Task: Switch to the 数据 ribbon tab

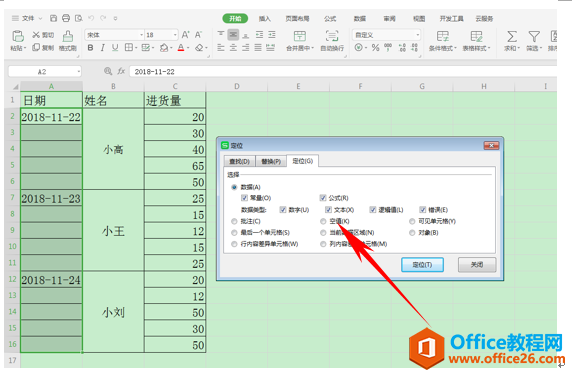Action: click(x=360, y=19)
